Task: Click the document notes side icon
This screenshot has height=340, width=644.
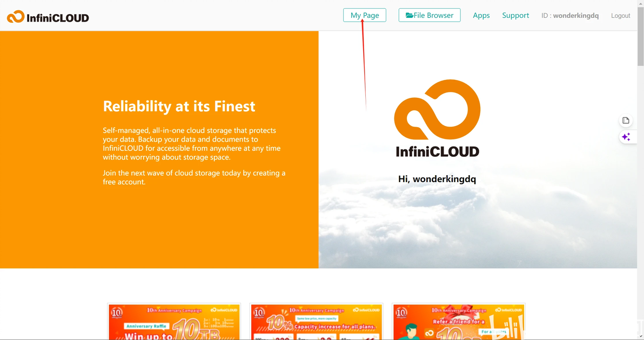Action: 626,121
